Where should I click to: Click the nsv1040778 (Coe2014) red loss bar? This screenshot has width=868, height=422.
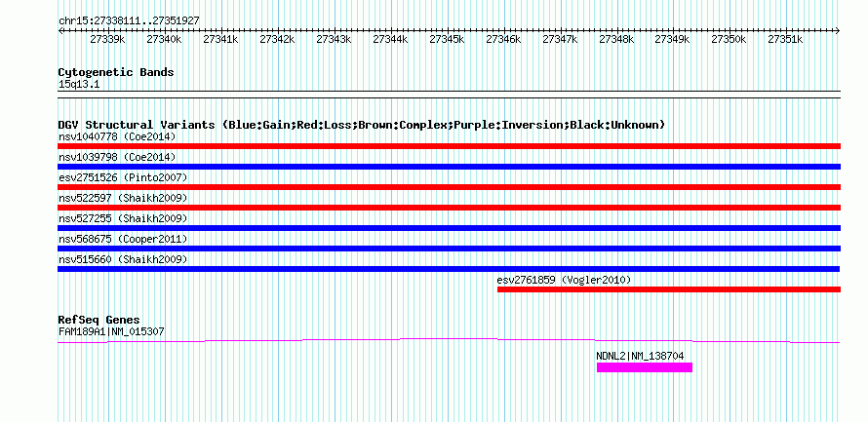point(449,146)
